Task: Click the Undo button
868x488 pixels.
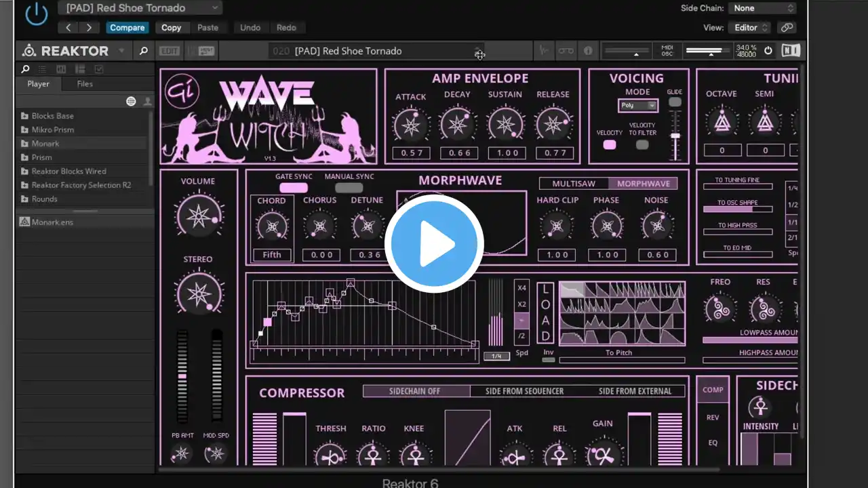Action: click(x=250, y=28)
